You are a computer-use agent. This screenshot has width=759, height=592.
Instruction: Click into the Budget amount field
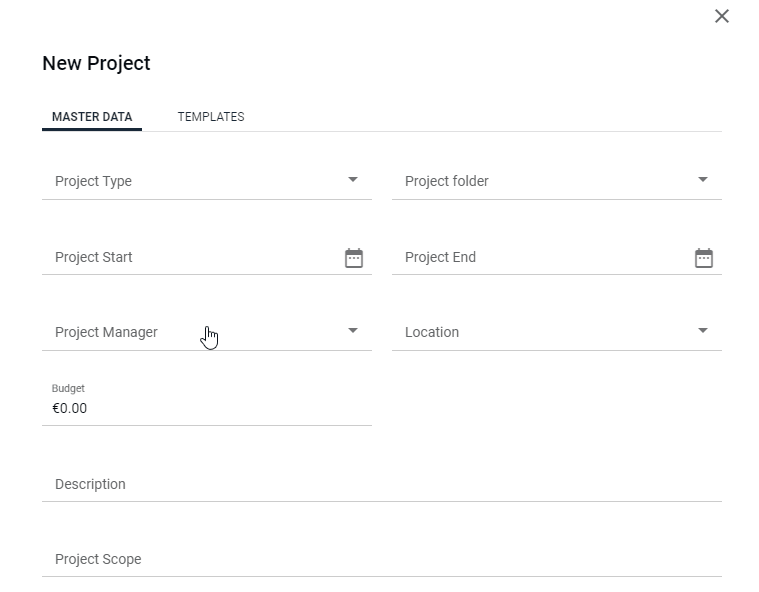207,408
